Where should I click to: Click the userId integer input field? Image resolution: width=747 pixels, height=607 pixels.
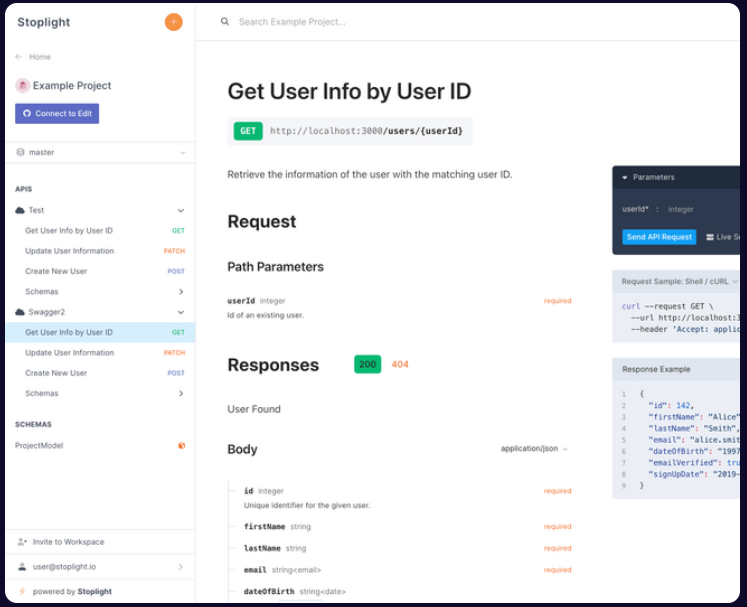coord(681,209)
